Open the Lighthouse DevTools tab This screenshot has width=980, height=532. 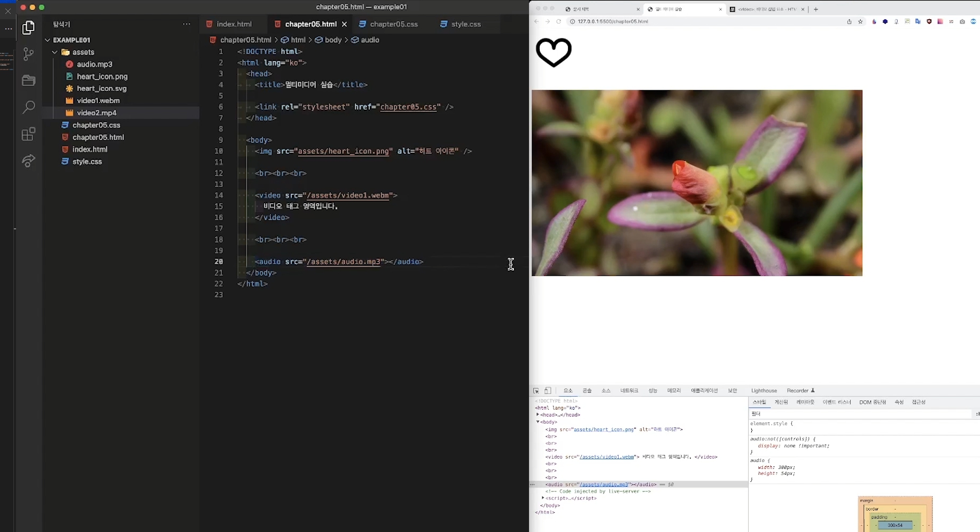[x=764, y=391]
